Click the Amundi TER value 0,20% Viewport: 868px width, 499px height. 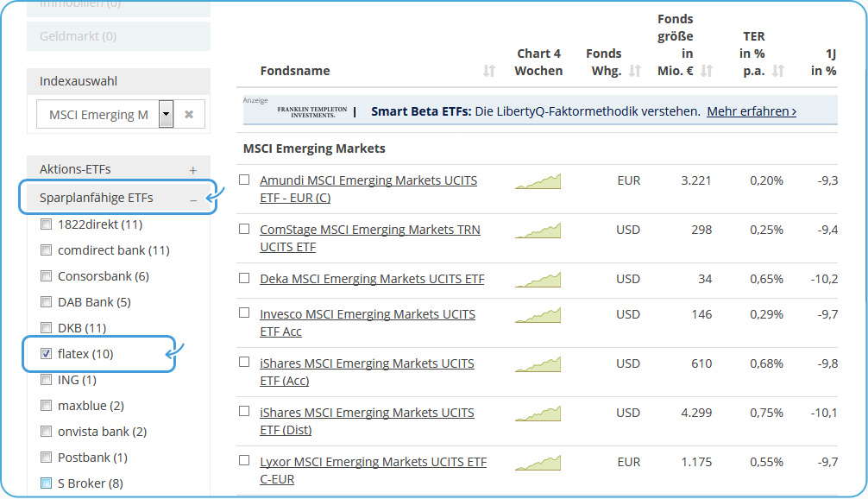tap(766, 180)
